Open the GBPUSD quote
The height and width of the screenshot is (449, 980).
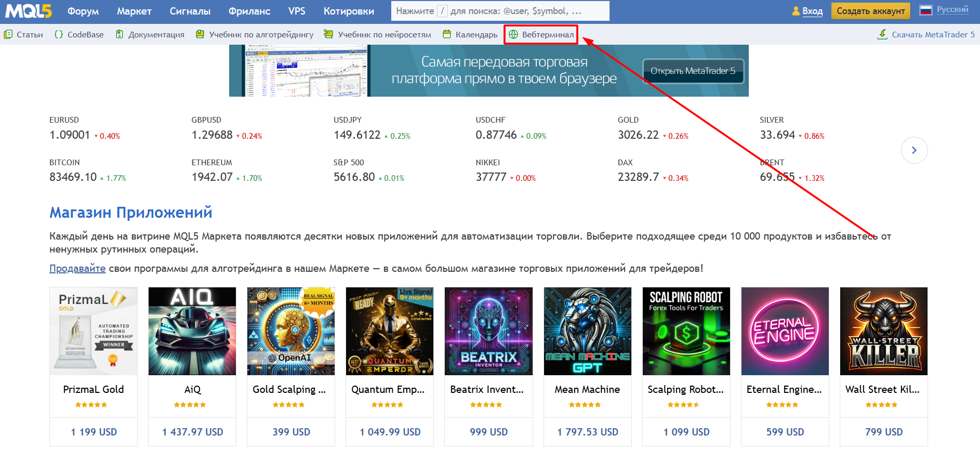tap(227, 128)
